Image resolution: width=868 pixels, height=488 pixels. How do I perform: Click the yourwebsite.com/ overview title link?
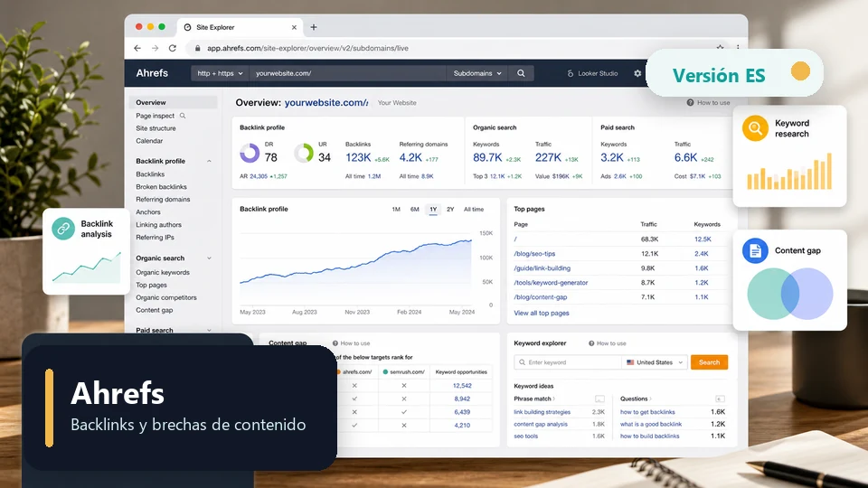(326, 103)
